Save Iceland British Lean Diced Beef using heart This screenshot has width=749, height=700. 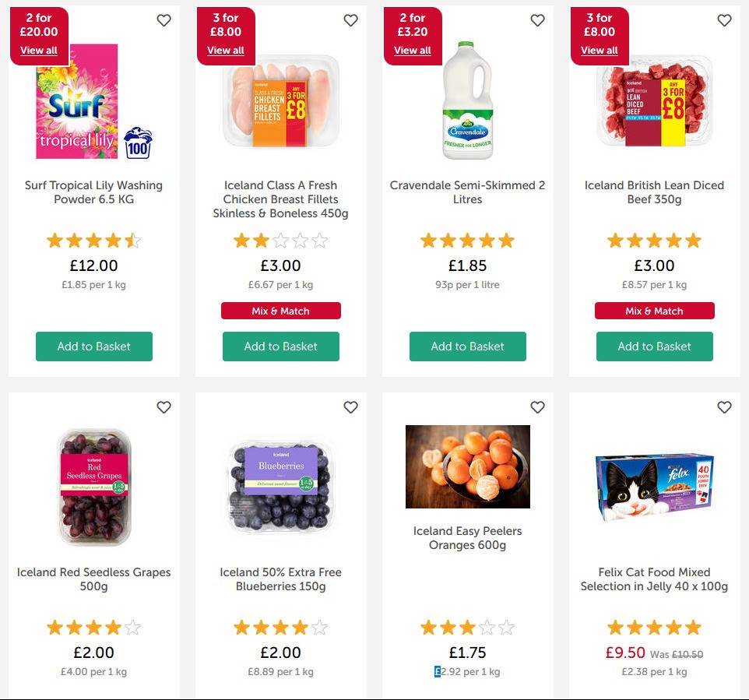pyautogui.click(x=724, y=20)
